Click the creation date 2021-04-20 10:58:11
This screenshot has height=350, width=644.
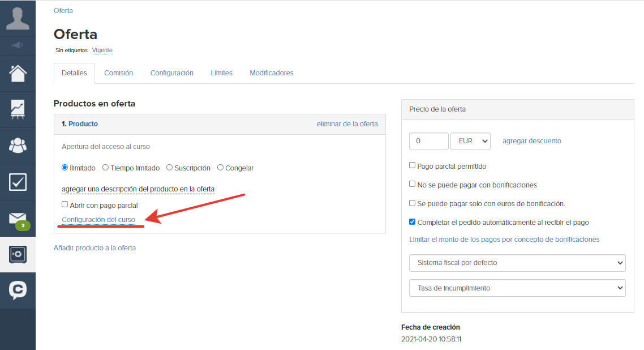(431, 339)
